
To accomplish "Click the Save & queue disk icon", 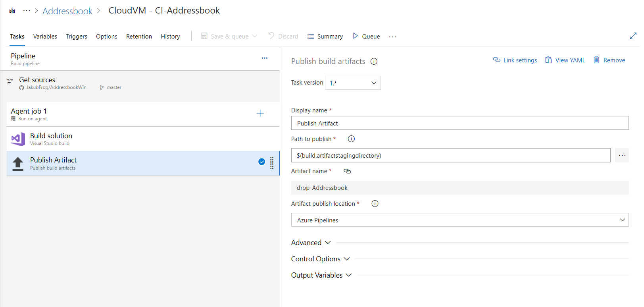I will pyautogui.click(x=204, y=36).
